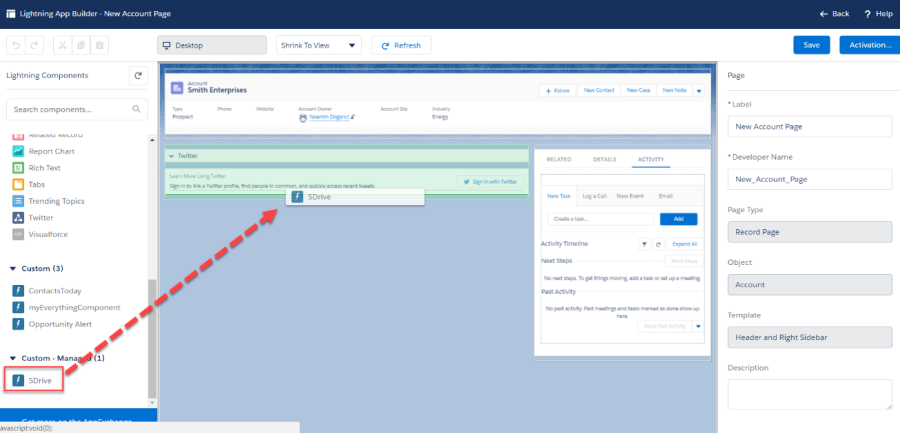Switch to the Related tab

click(x=559, y=159)
